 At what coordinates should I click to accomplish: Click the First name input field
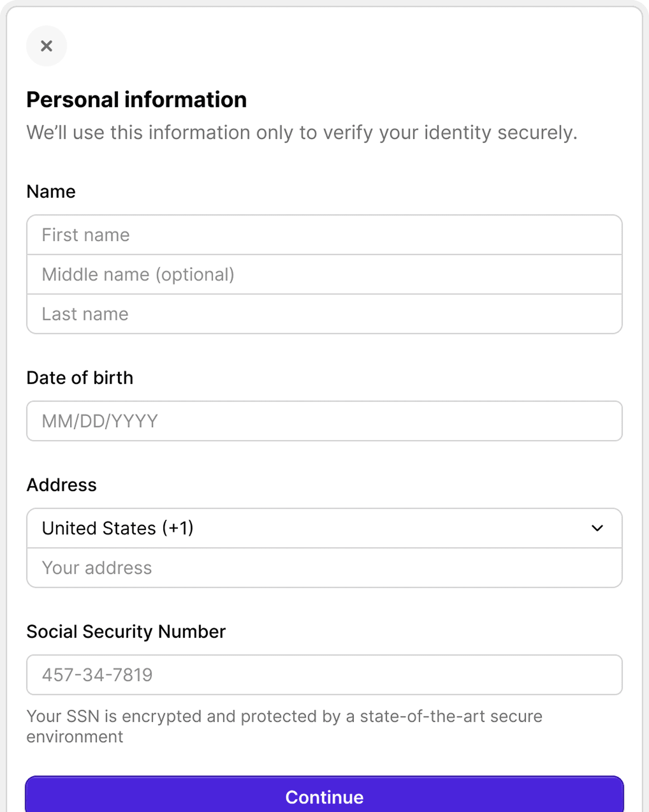[x=324, y=235]
